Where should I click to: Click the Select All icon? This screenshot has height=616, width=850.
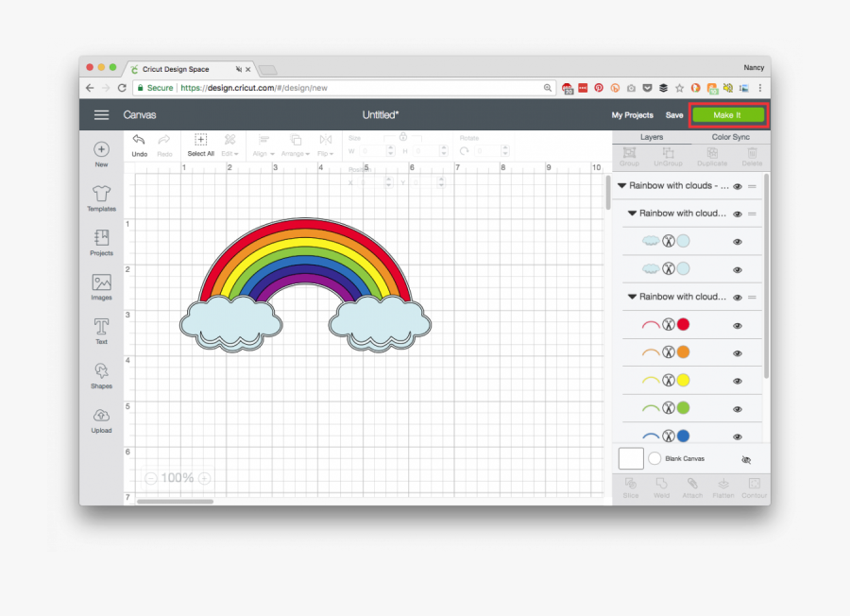200,141
